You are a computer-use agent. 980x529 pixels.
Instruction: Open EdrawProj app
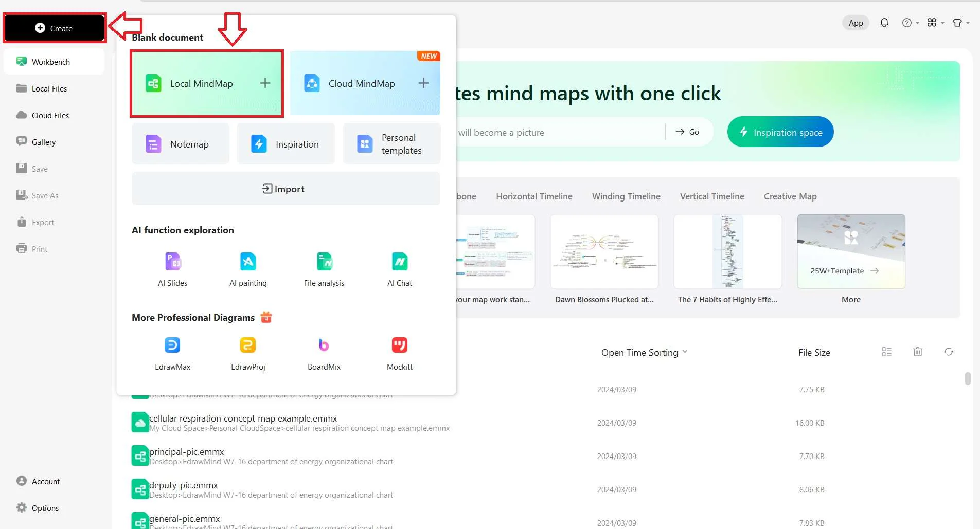coord(248,354)
